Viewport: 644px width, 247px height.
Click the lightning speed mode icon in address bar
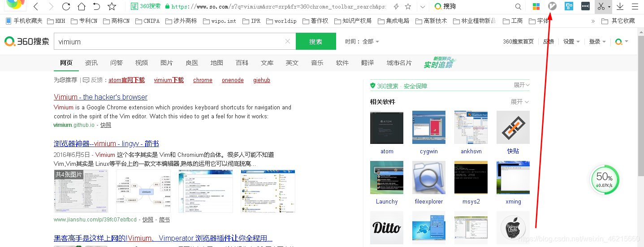click(x=396, y=6)
